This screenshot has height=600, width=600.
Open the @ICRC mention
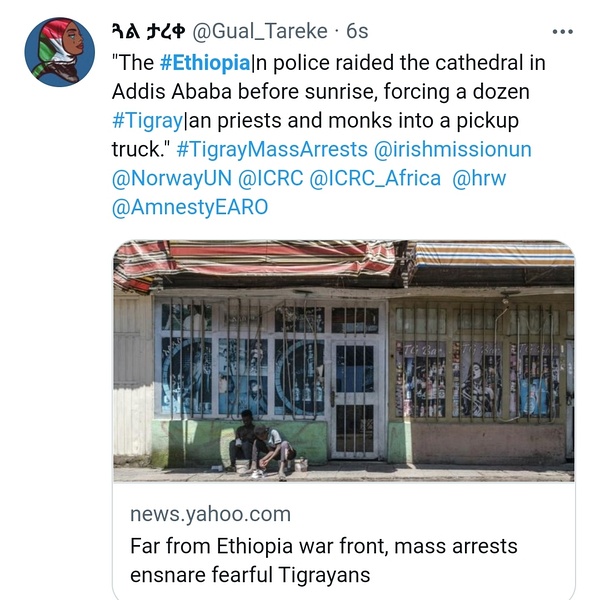coord(271,178)
